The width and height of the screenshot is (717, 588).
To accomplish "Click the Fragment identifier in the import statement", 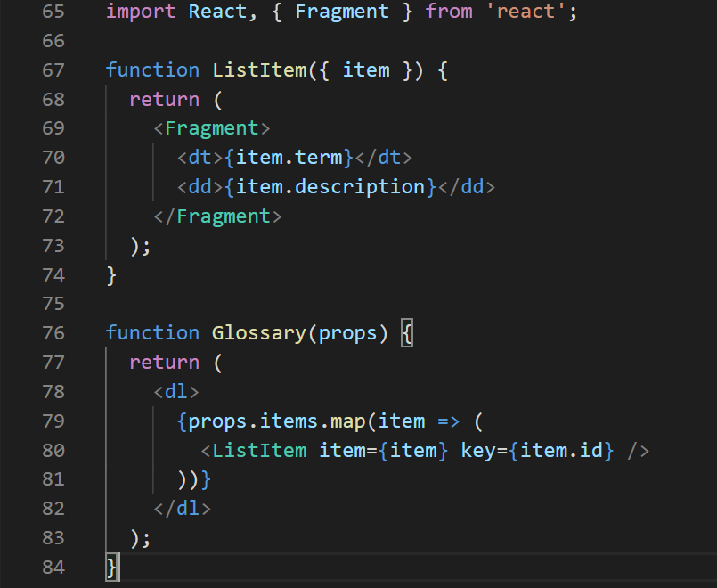I will pos(341,12).
